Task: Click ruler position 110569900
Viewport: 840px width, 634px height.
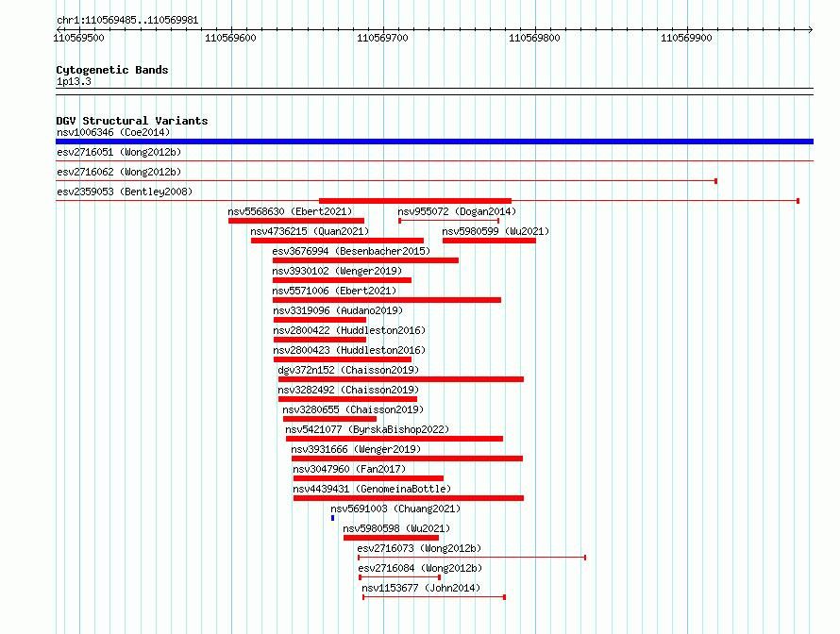Action: (x=686, y=38)
